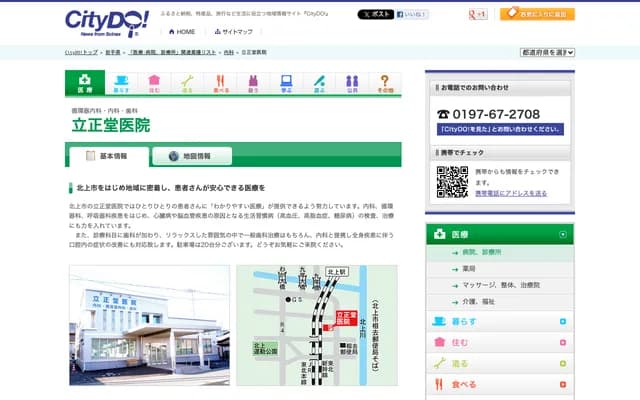Click the お電話でのお問い合わせ heading
Image resolution: width=640 pixels, height=400 pixels.
475,88
